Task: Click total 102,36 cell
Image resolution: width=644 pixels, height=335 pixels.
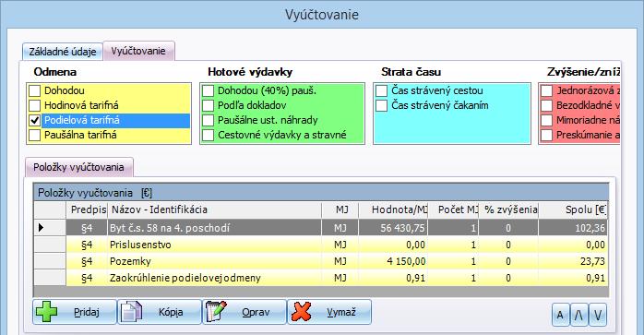Action: coord(573,228)
